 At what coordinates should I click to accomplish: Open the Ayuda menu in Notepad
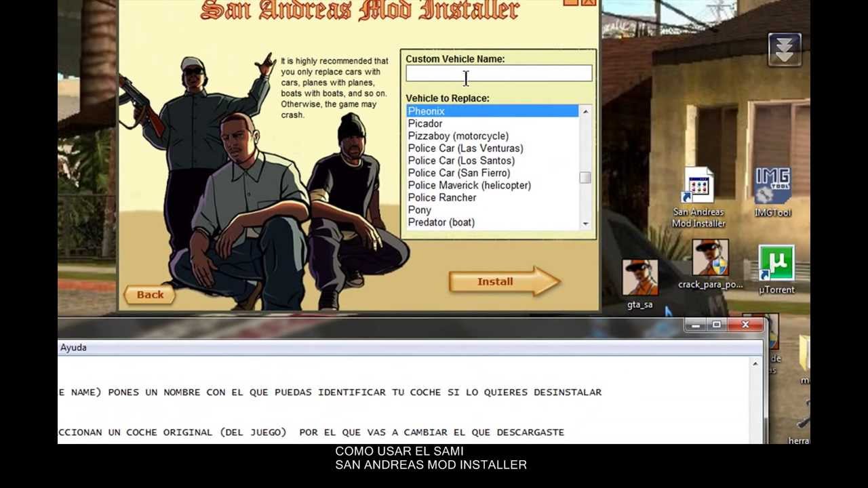(73, 347)
